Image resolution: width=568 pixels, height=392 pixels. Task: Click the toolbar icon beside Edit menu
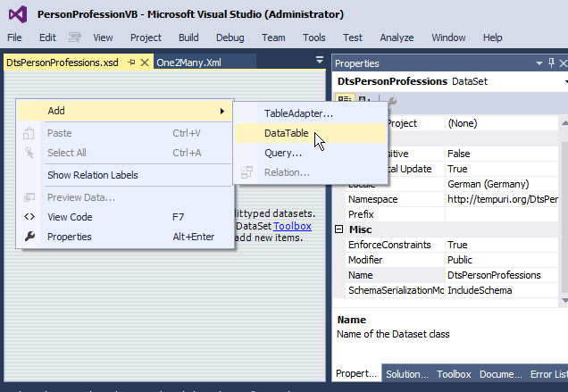75,38
